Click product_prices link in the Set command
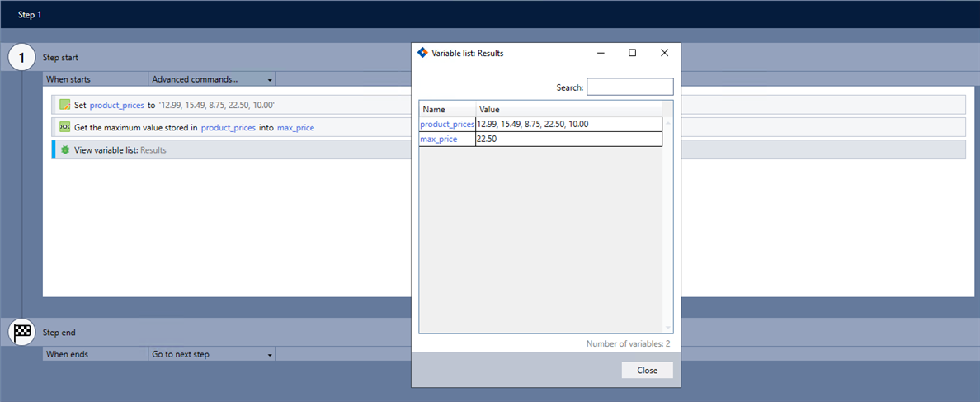Image resolution: width=980 pixels, height=402 pixels. click(117, 106)
